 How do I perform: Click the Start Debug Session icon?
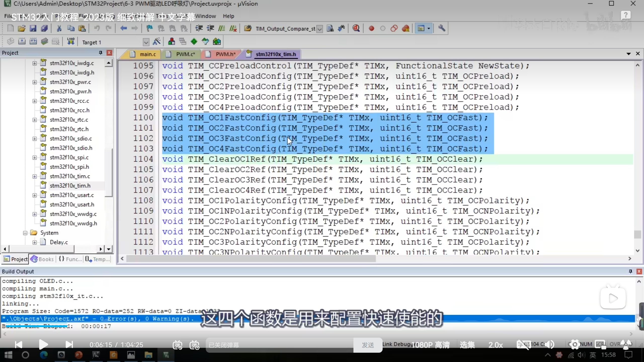click(x=356, y=28)
